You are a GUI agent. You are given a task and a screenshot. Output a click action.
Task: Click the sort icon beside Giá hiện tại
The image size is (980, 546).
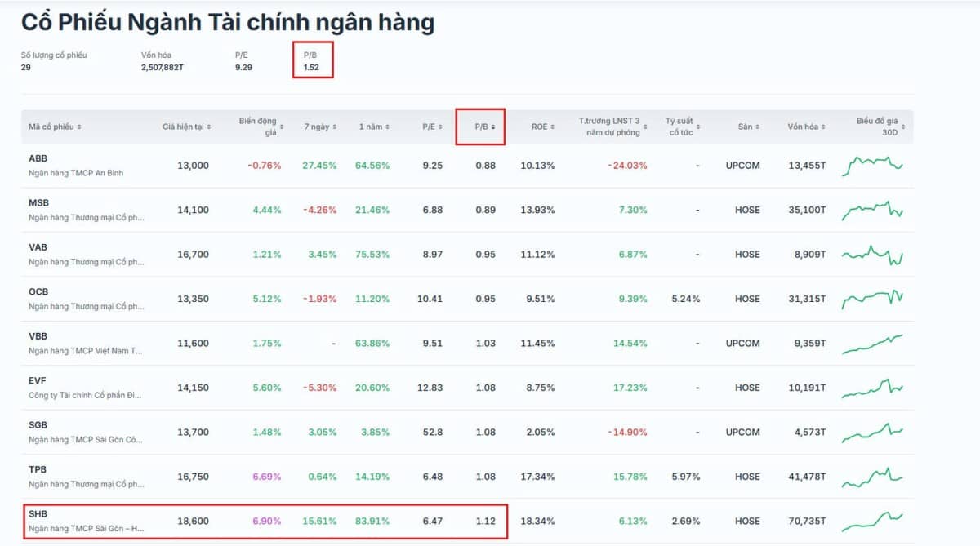click(x=211, y=127)
